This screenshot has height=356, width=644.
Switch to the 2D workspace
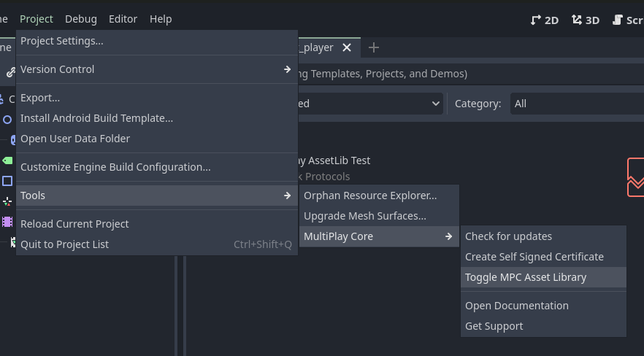click(x=544, y=20)
